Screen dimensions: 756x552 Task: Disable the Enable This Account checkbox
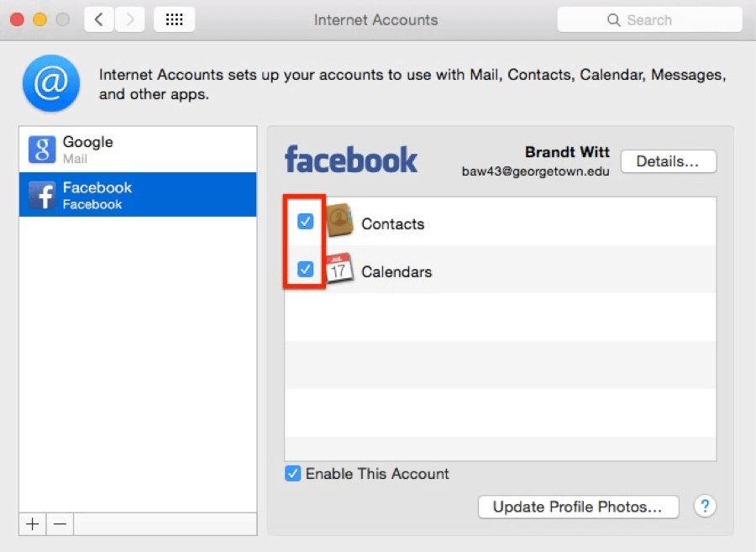[293, 474]
